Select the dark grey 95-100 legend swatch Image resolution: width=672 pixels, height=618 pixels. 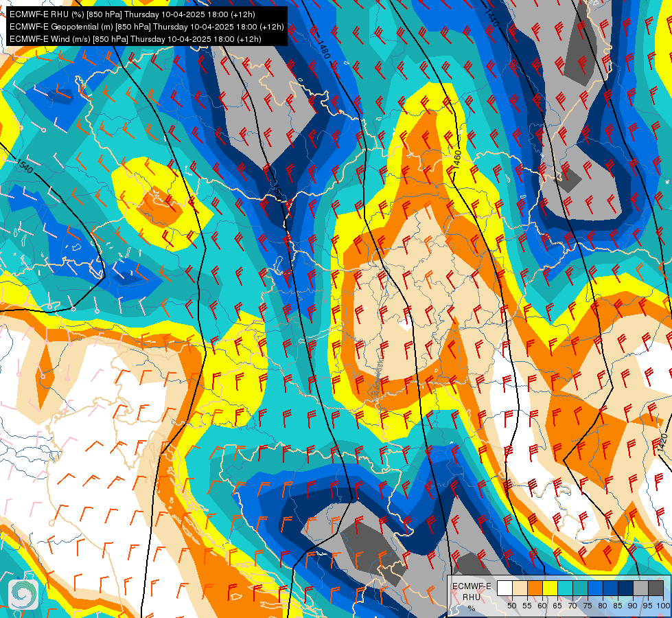[x=656, y=588]
